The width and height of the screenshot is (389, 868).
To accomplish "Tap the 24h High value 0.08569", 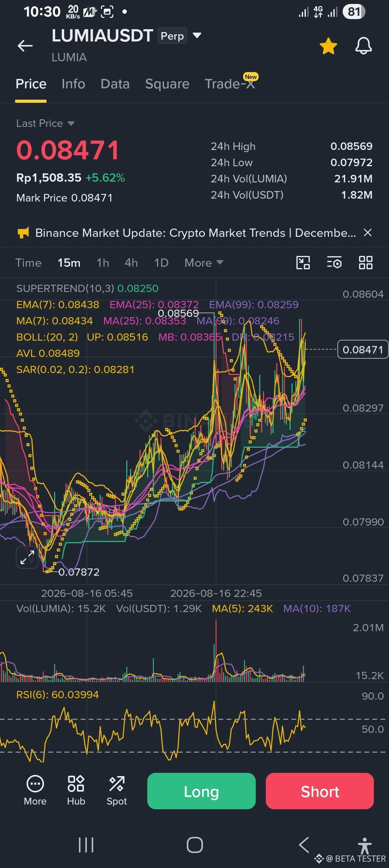I will [352, 146].
